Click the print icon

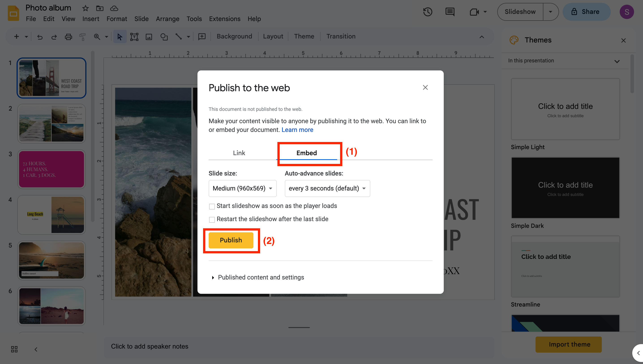pyautogui.click(x=68, y=37)
